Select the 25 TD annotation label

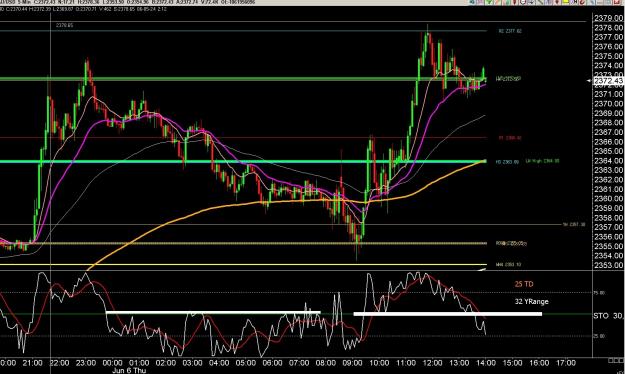(x=524, y=284)
